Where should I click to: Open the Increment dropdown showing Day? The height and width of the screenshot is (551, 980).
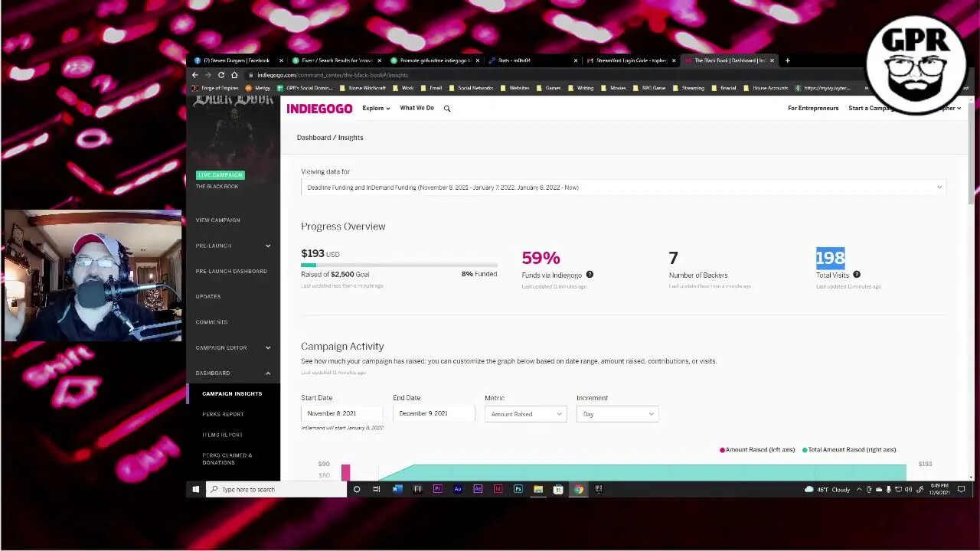tap(617, 414)
